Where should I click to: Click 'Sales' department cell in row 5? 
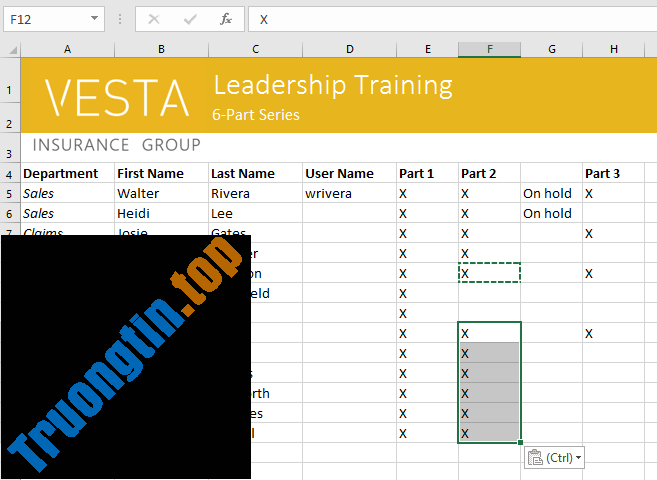coord(67,194)
